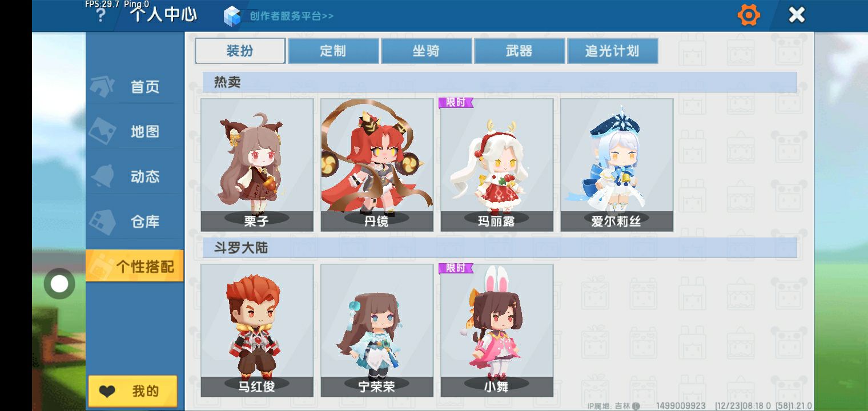Image resolution: width=868 pixels, height=411 pixels.
Task: Tap the question mark help icon
Action: point(101,15)
